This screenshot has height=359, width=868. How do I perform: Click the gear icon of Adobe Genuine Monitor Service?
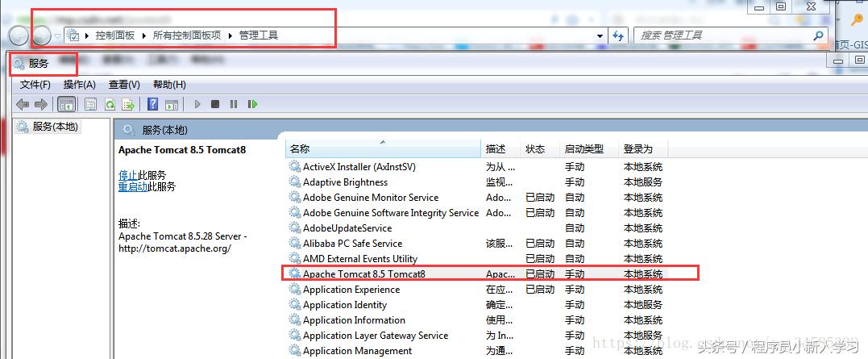click(295, 197)
